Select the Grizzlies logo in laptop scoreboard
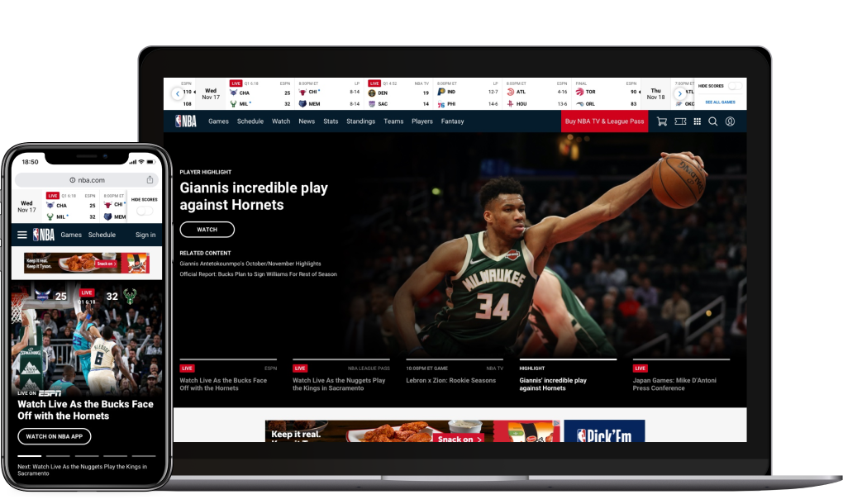 [x=302, y=104]
